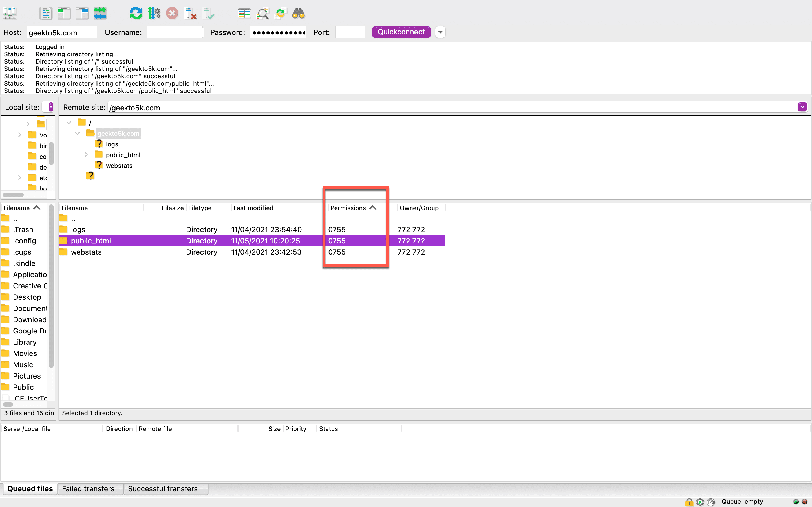Click the Refresh directory listing icon

point(136,14)
